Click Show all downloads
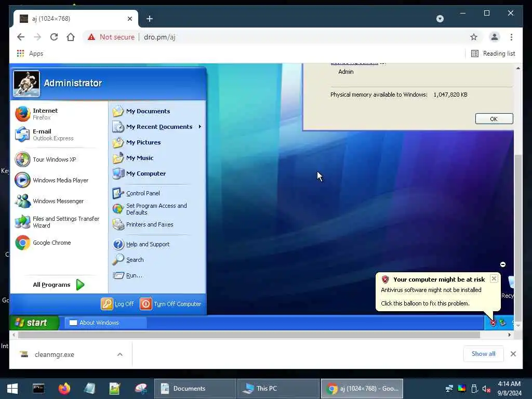The image size is (532, 399). [483, 354]
